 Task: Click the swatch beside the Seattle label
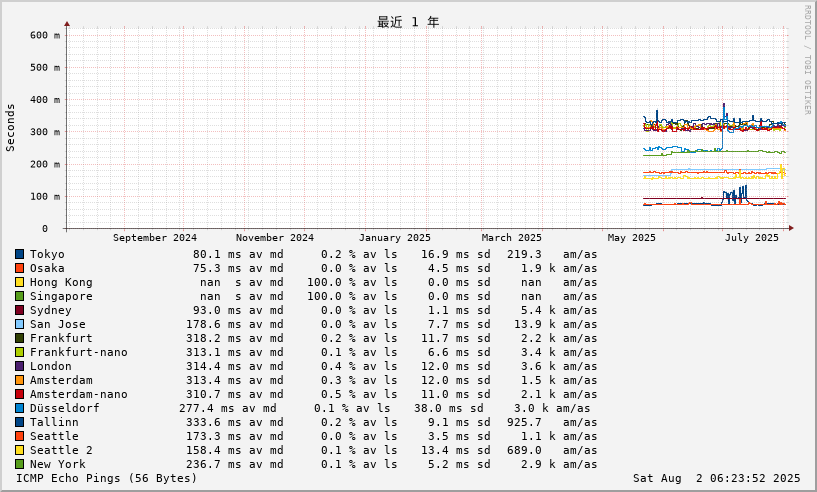pyautogui.click(x=19, y=436)
